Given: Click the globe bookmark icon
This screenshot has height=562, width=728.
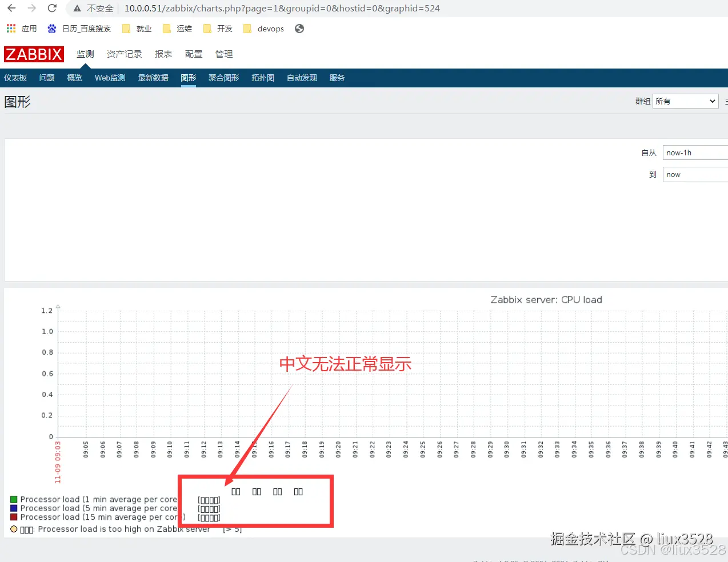Looking at the screenshot, I should [x=299, y=29].
